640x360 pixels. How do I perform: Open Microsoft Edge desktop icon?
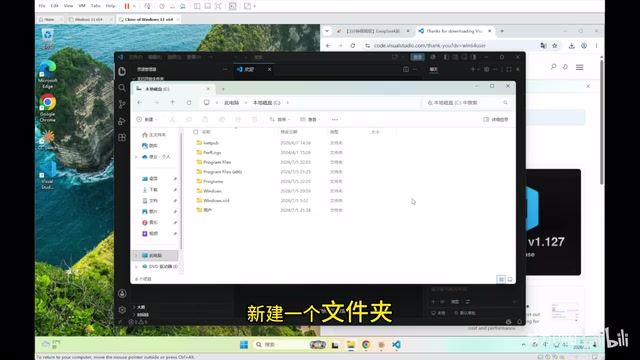[x=48, y=74]
